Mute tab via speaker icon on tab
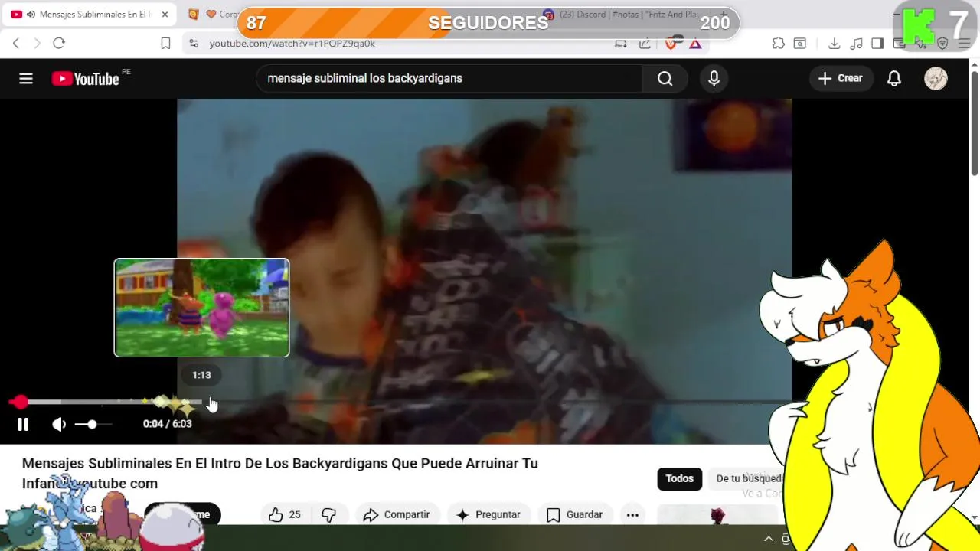 coord(31,15)
